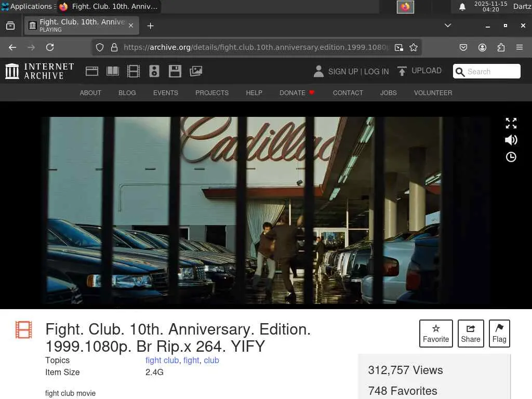
Task: Click the user avatar icon beside Sign Up
Action: click(x=318, y=71)
